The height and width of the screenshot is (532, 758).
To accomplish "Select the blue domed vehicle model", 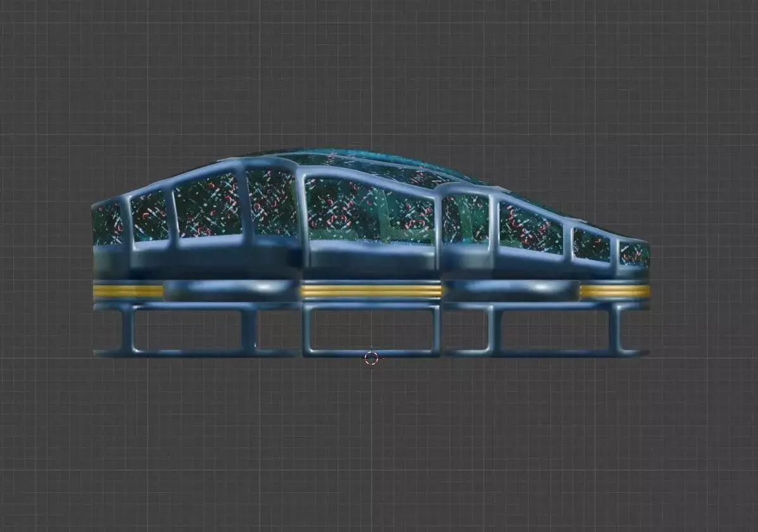I will (x=371, y=253).
